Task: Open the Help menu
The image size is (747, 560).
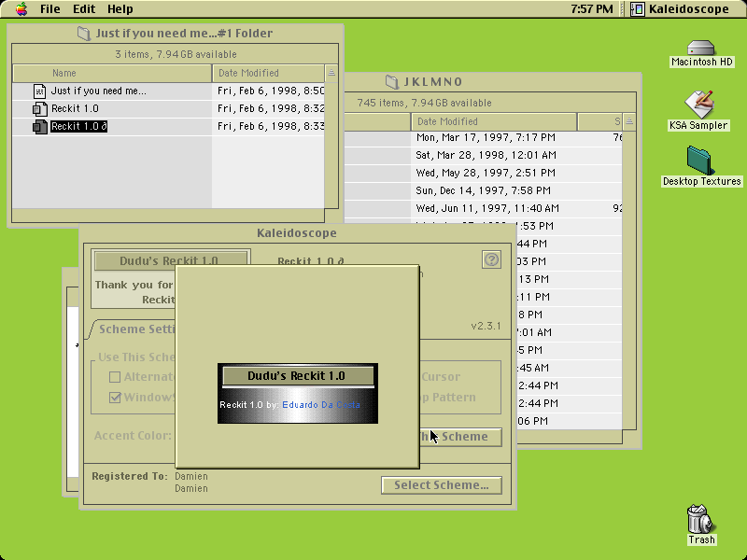Action: [120, 9]
